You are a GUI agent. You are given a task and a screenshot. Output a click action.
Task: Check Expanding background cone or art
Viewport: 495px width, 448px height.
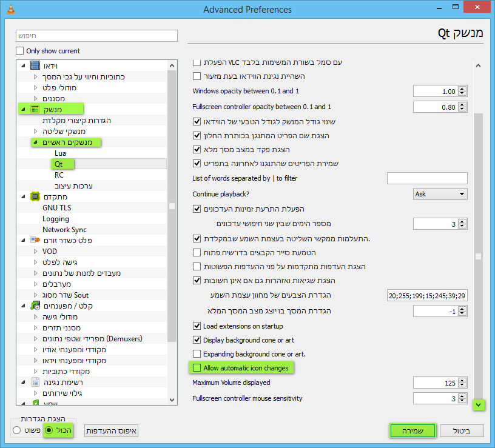coord(197,353)
